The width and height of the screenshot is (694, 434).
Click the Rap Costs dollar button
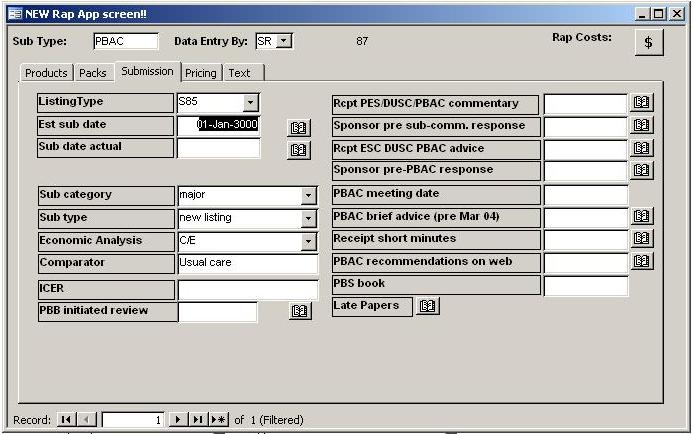tap(649, 44)
